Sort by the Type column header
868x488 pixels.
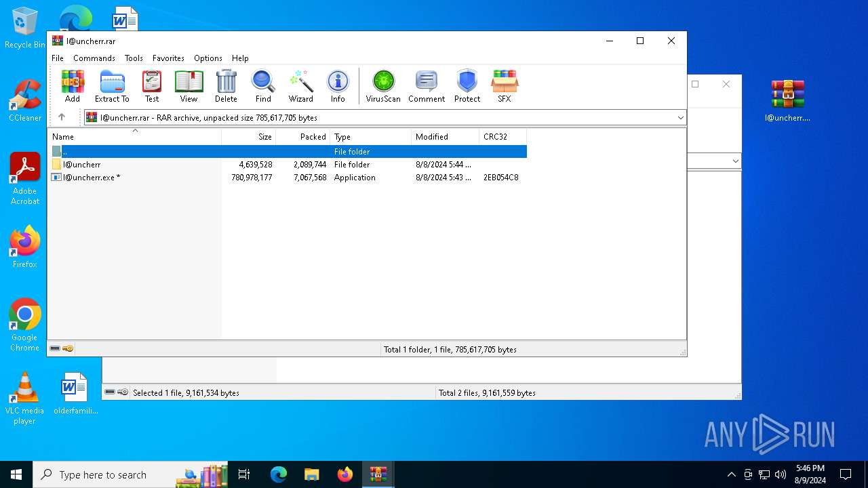tap(371, 136)
